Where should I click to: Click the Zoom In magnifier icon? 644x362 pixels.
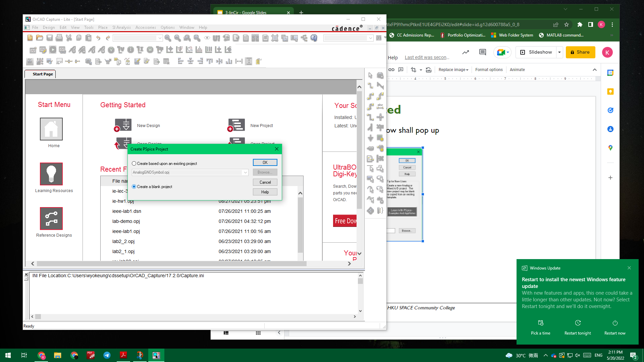(168, 38)
